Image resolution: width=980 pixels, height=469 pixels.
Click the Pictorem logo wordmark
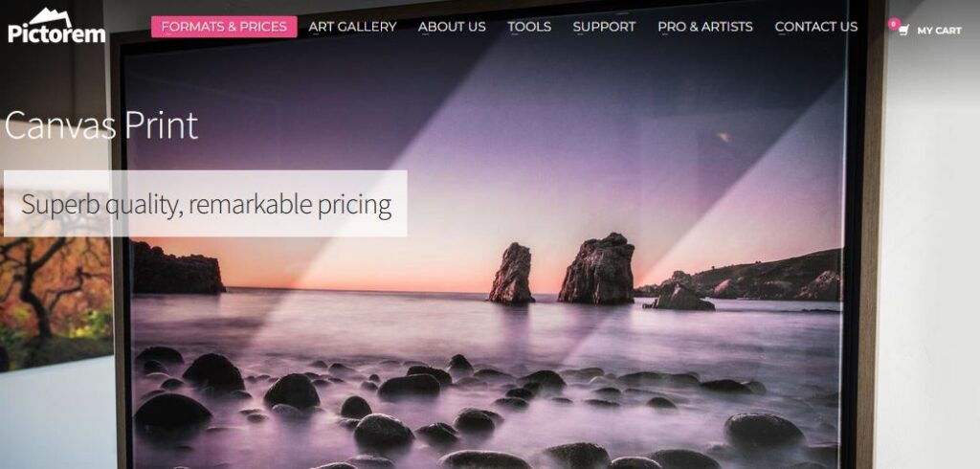[56, 33]
